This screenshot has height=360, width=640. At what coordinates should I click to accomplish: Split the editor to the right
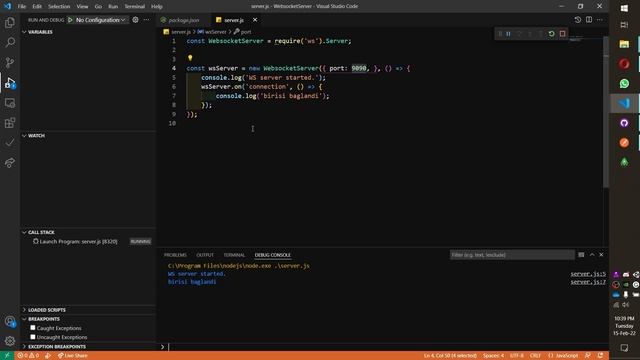click(589, 20)
